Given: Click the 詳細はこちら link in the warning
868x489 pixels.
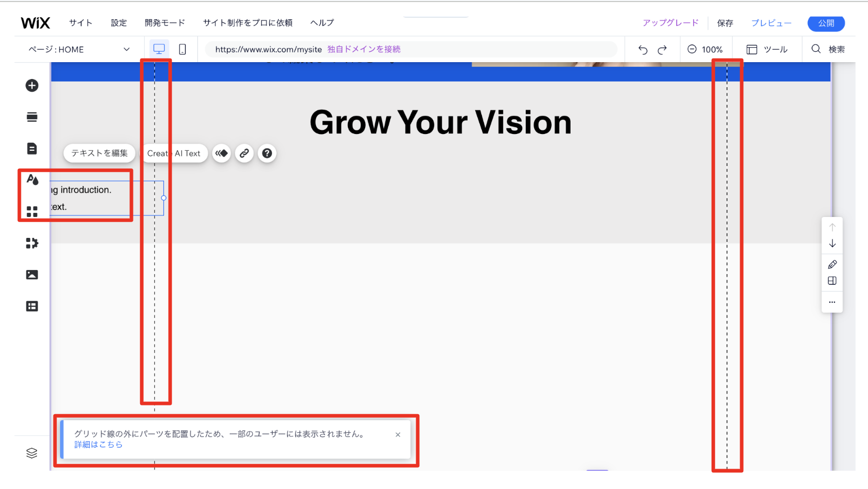Looking at the screenshot, I should click(x=98, y=444).
